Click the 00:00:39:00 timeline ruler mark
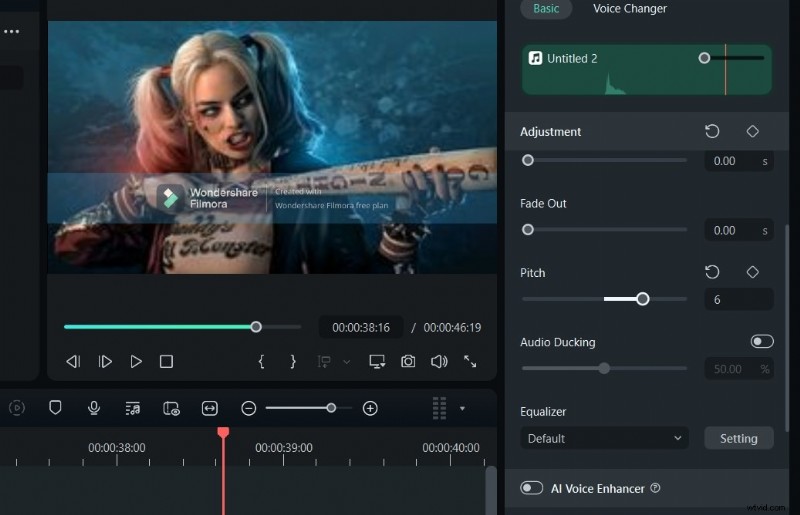Screen dimensions: 800x515 point(284,448)
